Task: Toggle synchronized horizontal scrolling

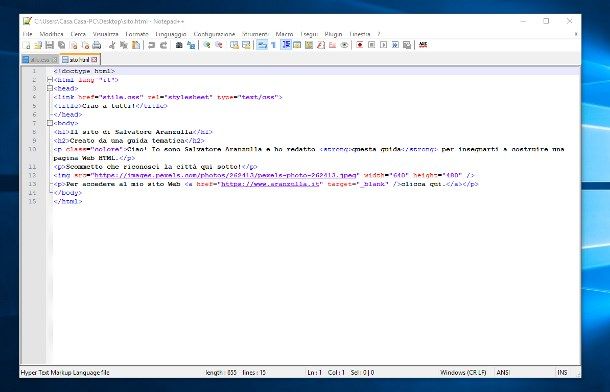Action: pos(246,45)
